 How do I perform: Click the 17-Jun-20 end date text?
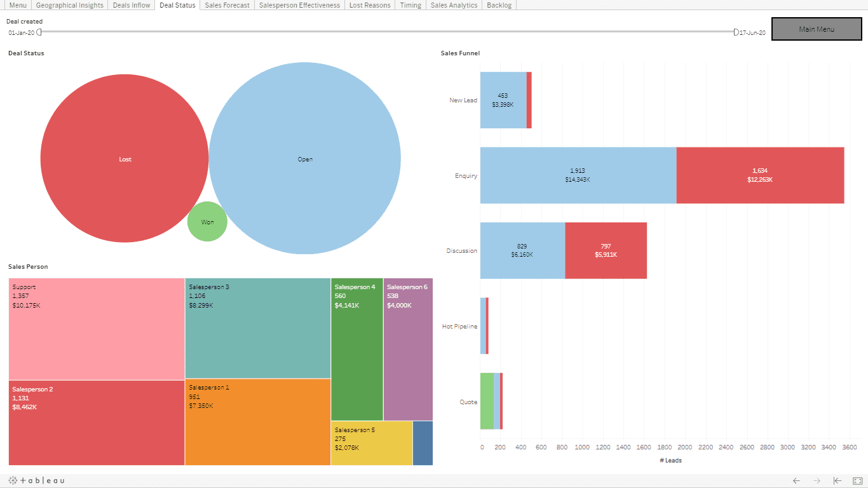(x=752, y=32)
